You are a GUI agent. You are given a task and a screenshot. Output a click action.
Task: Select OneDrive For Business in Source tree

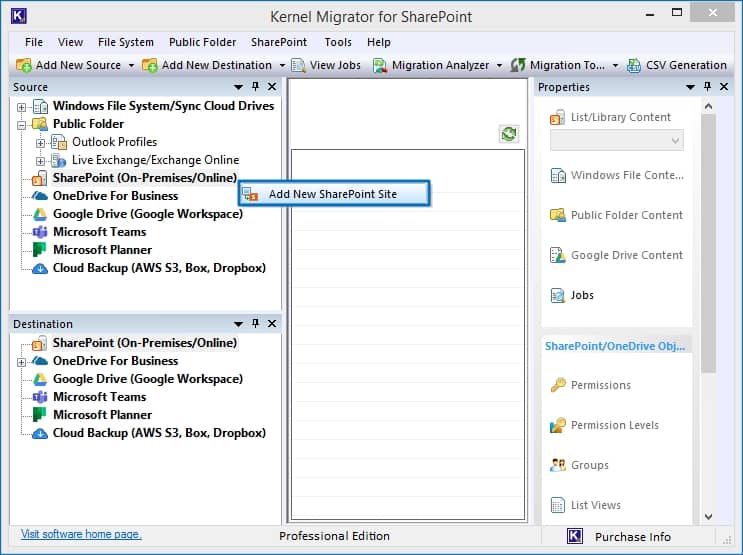click(x=115, y=196)
